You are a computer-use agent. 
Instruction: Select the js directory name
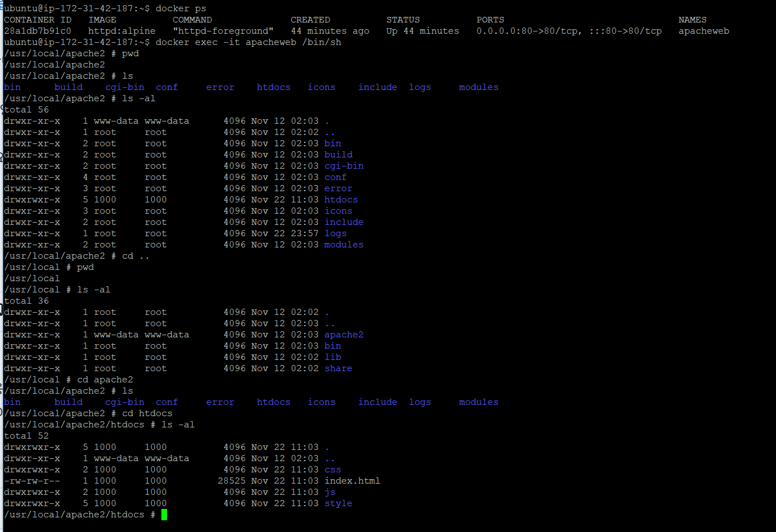tap(330, 492)
